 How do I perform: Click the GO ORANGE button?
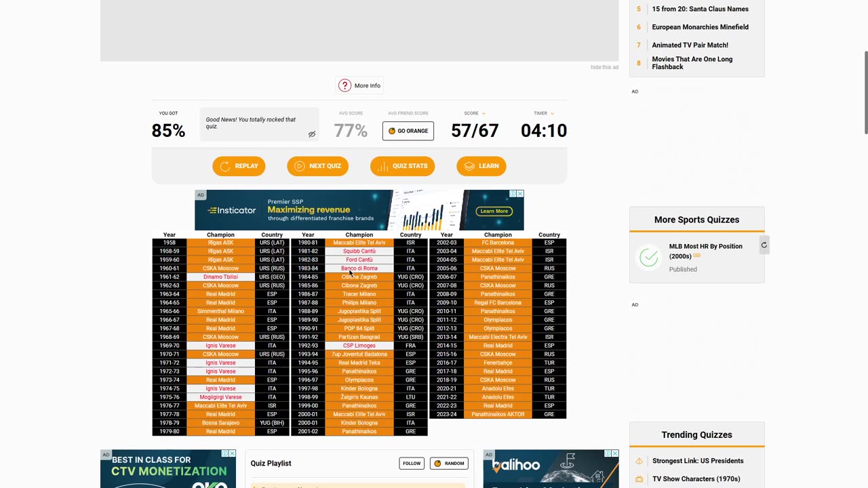[408, 131]
